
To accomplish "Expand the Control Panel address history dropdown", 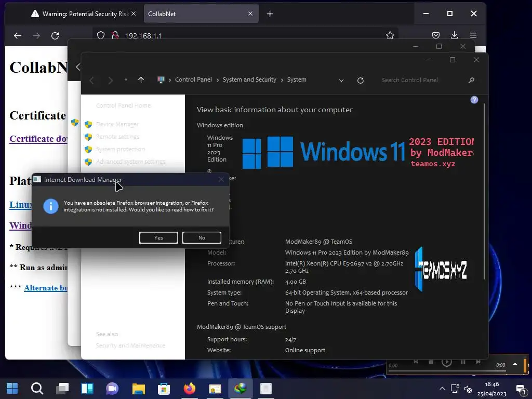I will [x=341, y=81].
